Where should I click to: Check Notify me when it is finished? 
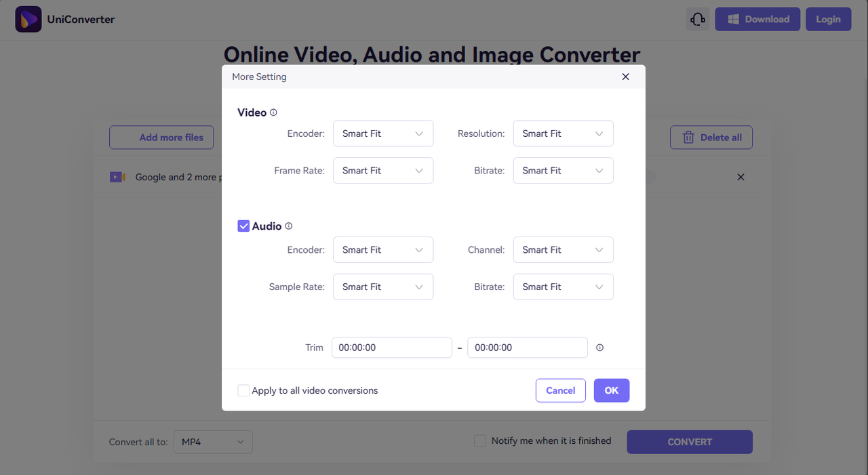pyautogui.click(x=480, y=441)
